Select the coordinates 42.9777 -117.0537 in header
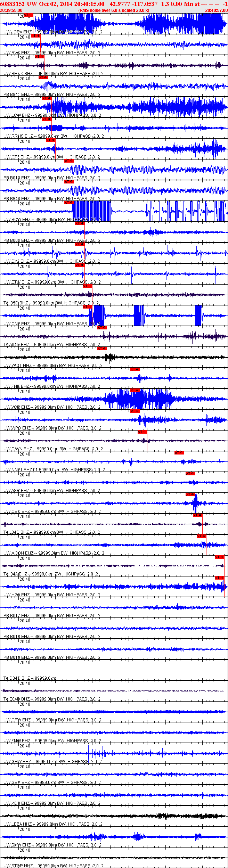Screen dimensions: 228x868 [133, 4]
